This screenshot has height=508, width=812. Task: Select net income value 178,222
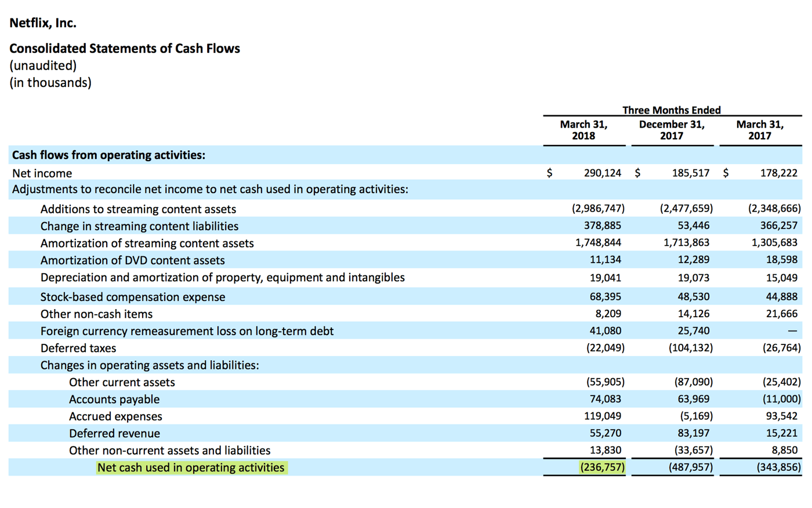[779, 173]
